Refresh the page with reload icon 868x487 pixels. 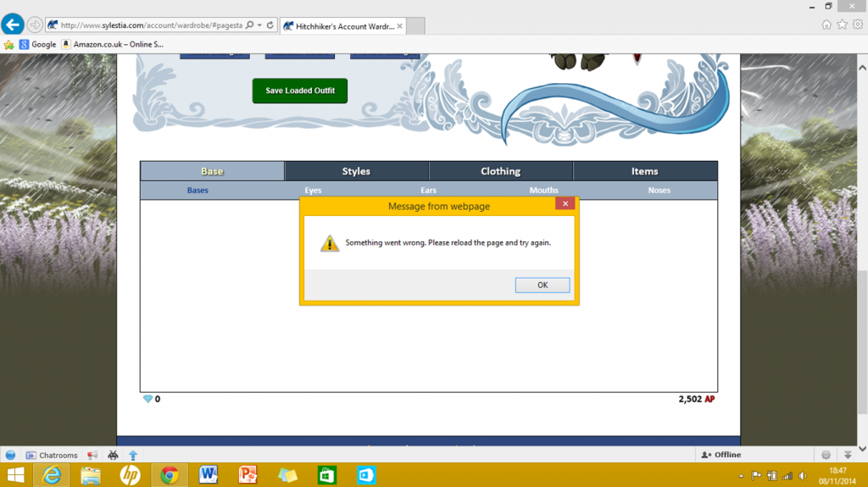point(269,25)
